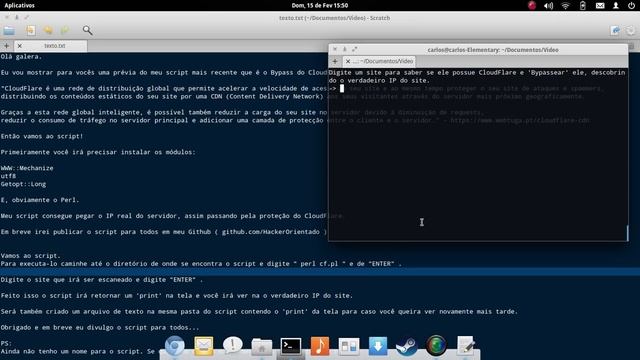Click the highlighted line mentioning 'perl cf.pl'
Viewport: 640px width, 360px height.
click(x=201, y=263)
